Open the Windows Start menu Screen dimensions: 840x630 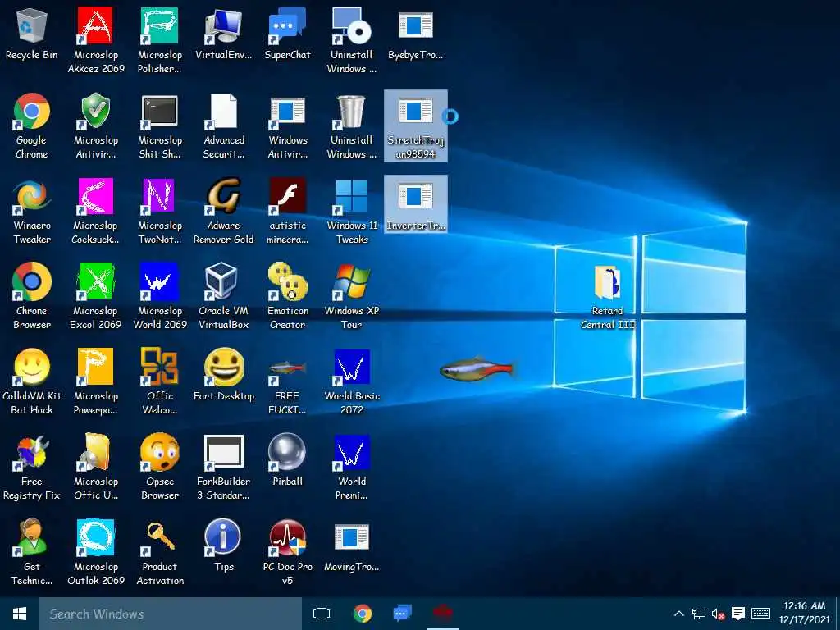pyautogui.click(x=20, y=614)
